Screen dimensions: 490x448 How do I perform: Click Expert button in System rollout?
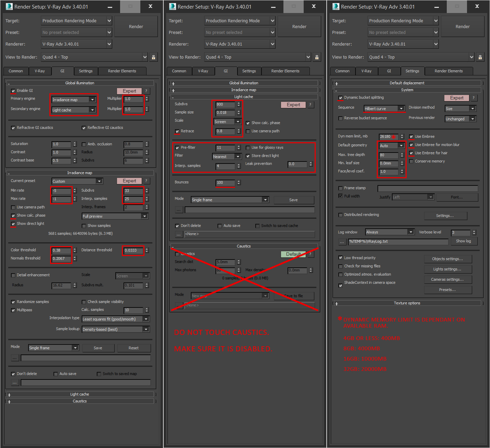457,98
